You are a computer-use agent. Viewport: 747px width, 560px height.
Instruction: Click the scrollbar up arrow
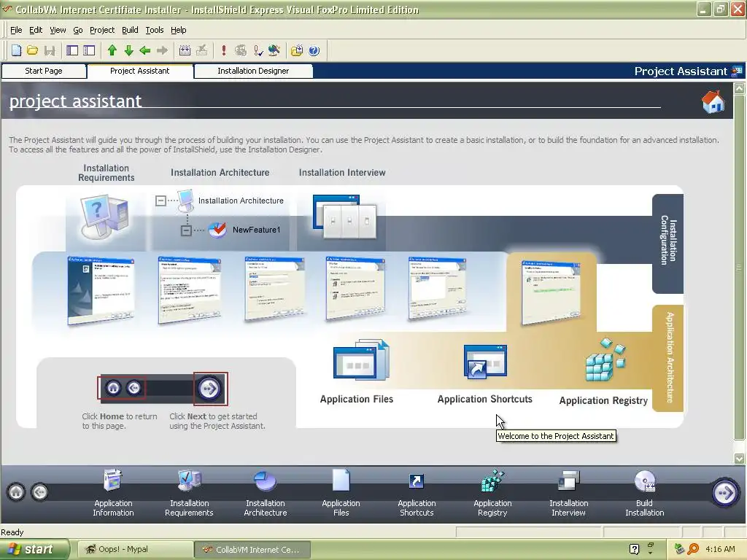pyautogui.click(x=740, y=88)
